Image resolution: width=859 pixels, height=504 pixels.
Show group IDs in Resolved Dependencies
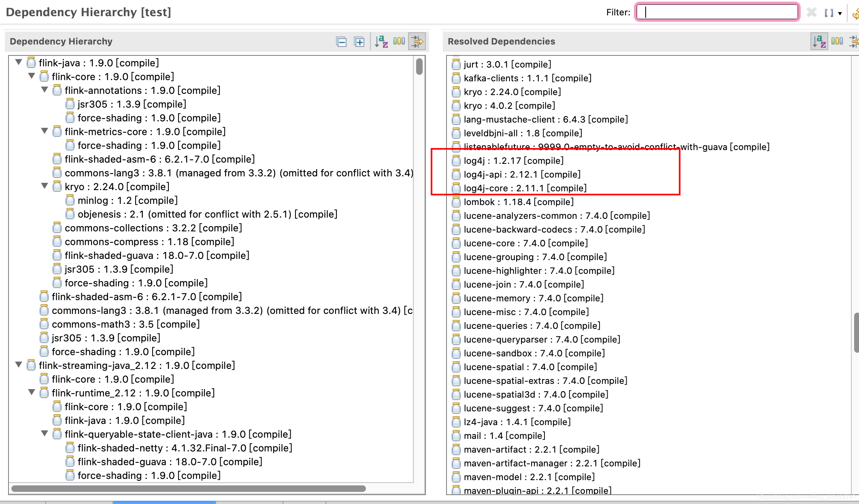[x=837, y=41]
